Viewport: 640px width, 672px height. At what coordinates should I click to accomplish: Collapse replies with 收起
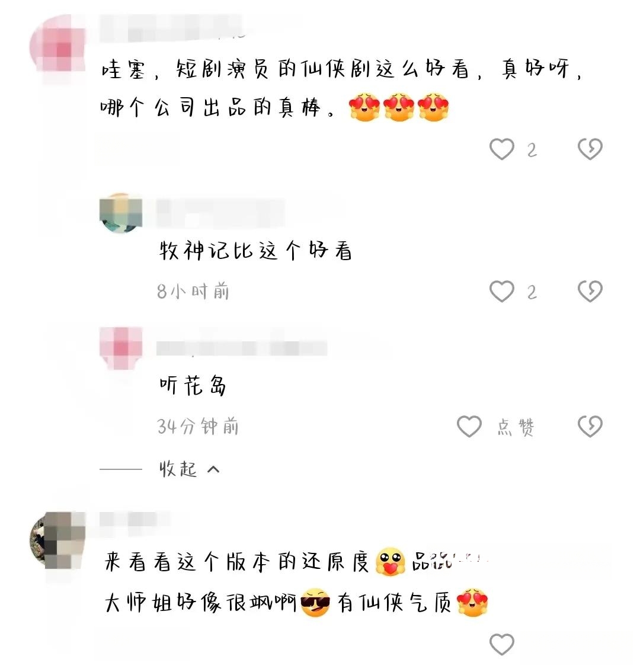pos(178,469)
